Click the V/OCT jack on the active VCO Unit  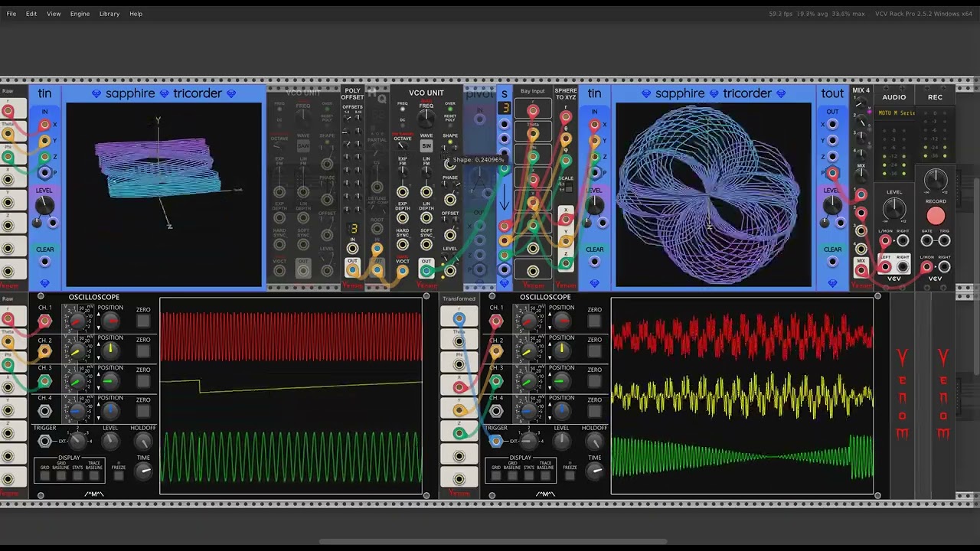(x=402, y=269)
